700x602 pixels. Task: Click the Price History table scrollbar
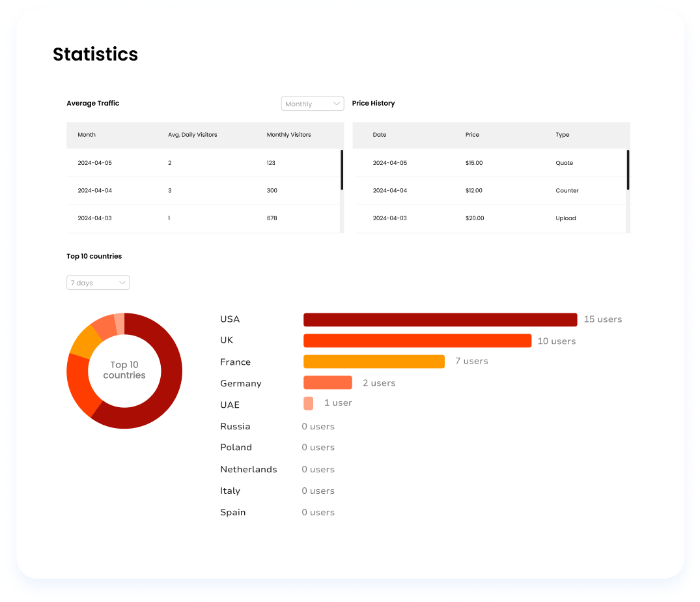pos(627,171)
